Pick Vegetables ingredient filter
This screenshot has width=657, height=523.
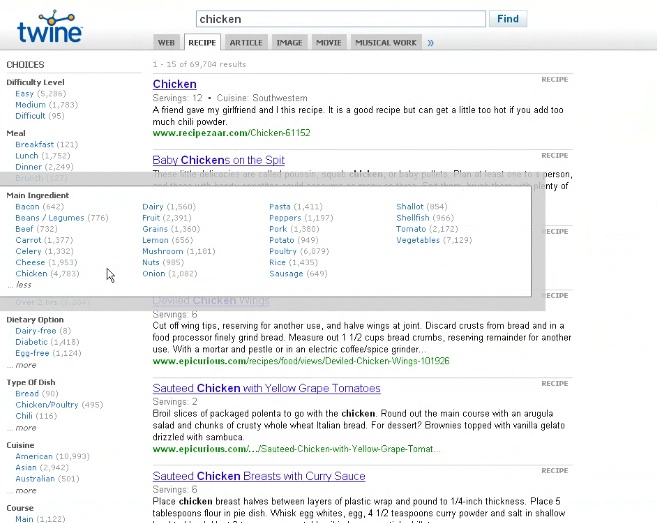pos(418,240)
